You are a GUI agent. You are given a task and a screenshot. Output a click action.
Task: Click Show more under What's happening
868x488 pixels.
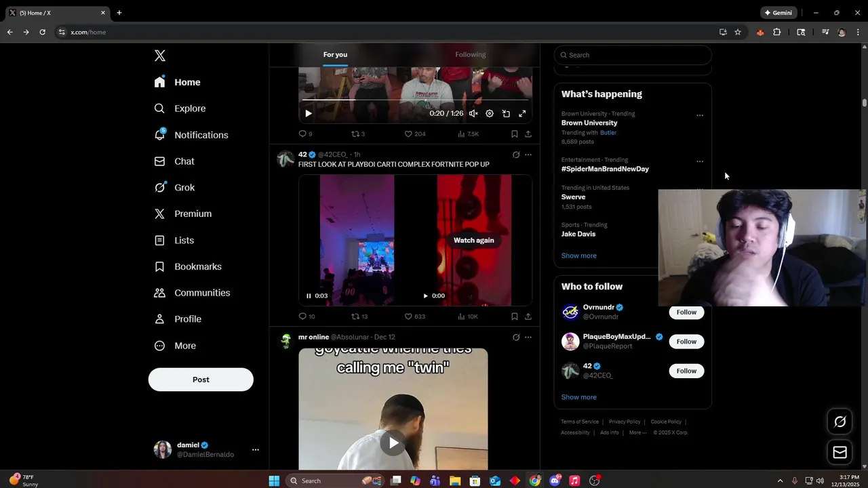(x=579, y=256)
